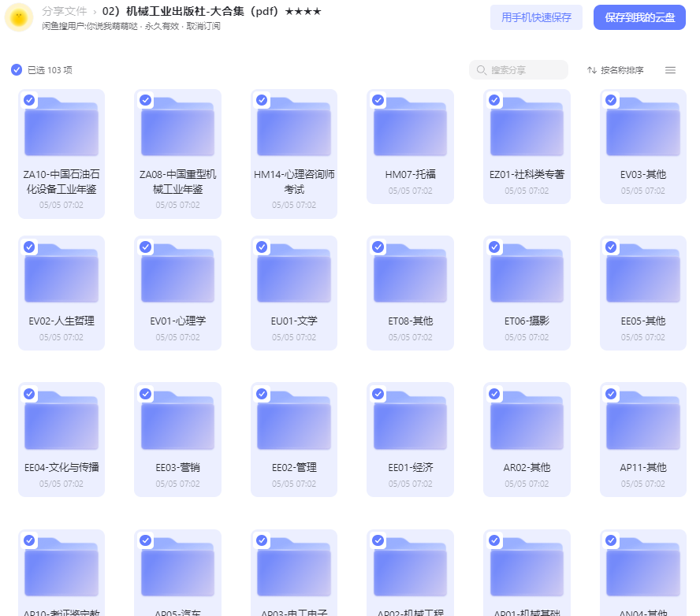Toggle the AR02-其他 folder checkbox

(x=494, y=393)
